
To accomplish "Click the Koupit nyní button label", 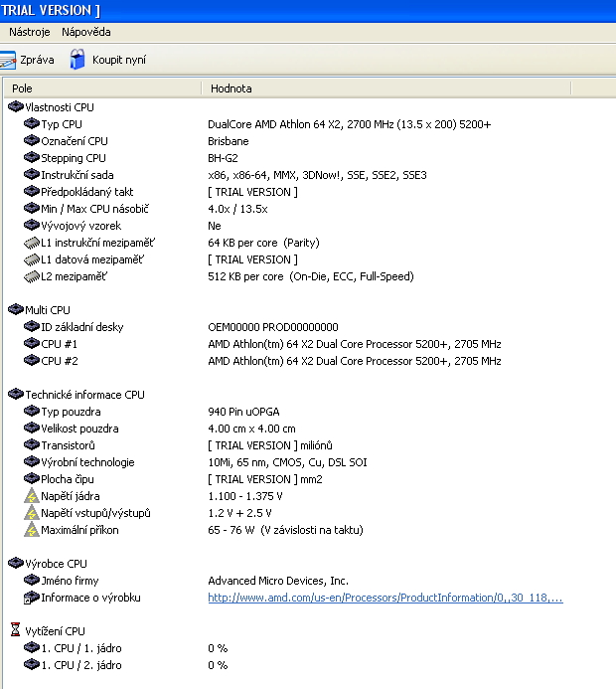I will pyautogui.click(x=119, y=60).
